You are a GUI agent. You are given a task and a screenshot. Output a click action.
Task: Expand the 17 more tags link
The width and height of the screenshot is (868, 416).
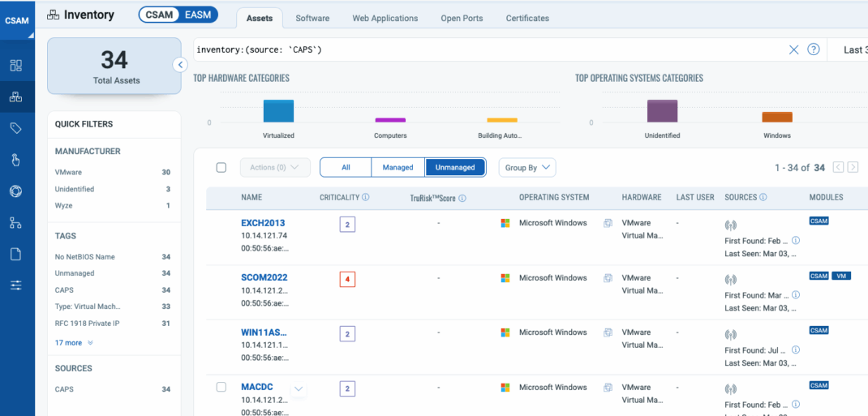coord(74,343)
